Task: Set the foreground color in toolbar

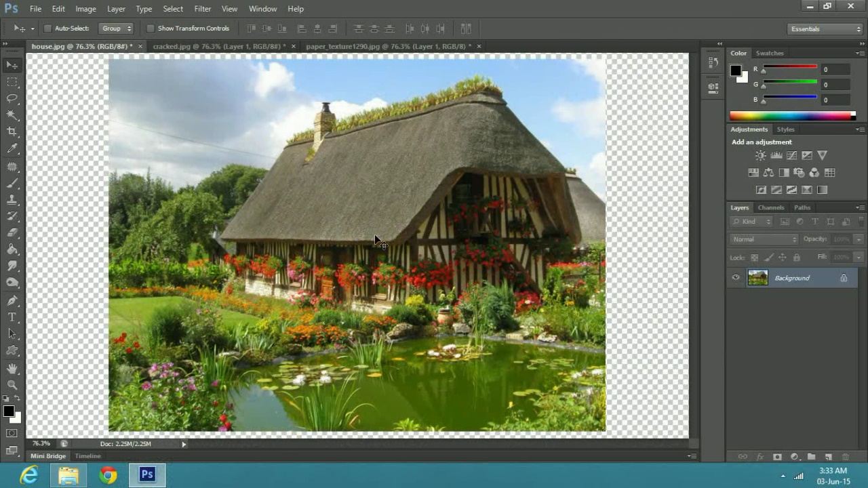Action: [8, 411]
